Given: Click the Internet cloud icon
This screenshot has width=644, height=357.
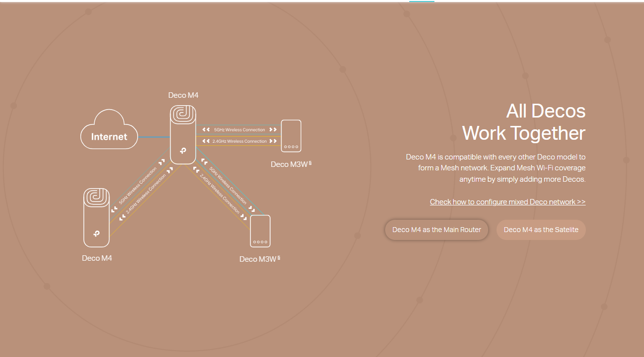Looking at the screenshot, I should [109, 130].
